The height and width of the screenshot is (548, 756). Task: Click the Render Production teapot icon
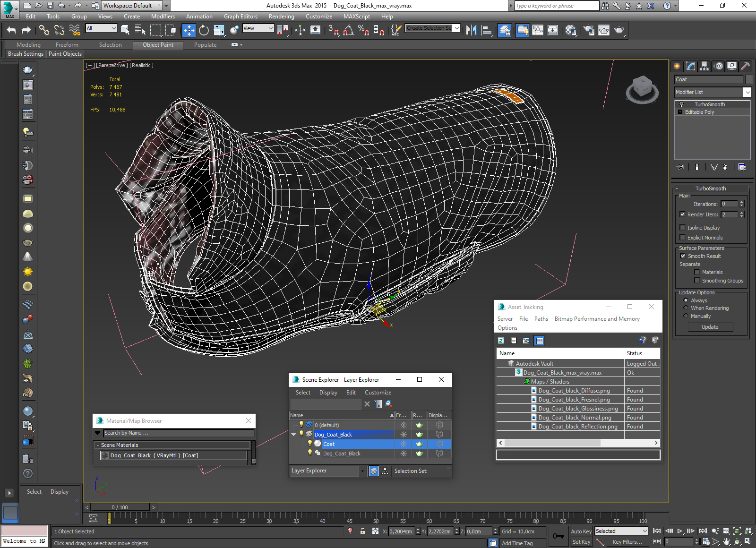[x=619, y=30]
